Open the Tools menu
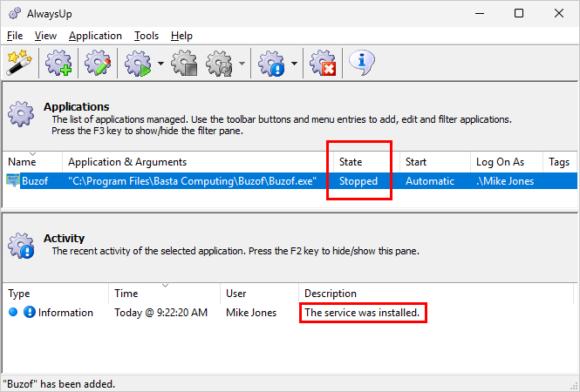 147,36
